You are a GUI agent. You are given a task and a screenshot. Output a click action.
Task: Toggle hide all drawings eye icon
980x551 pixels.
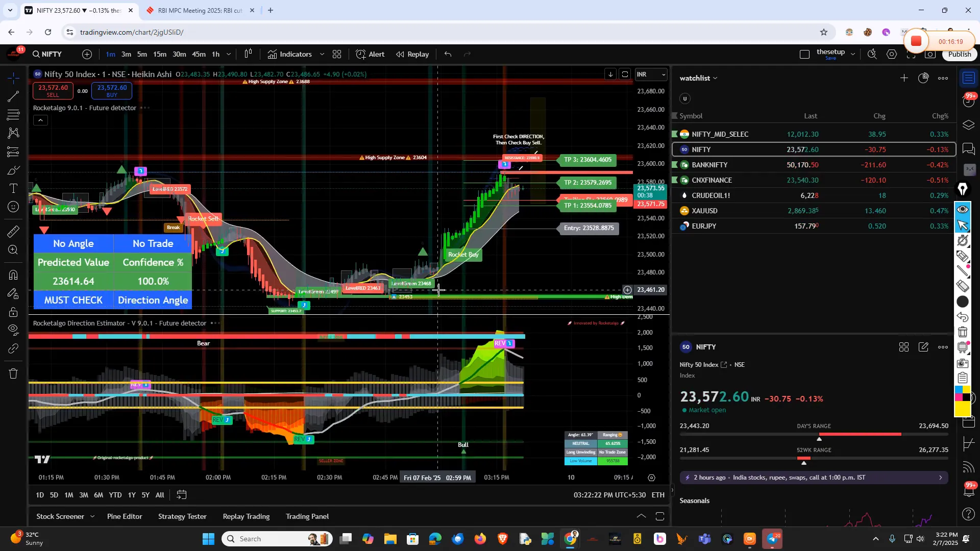pyautogui.click(x=13, y=330)
